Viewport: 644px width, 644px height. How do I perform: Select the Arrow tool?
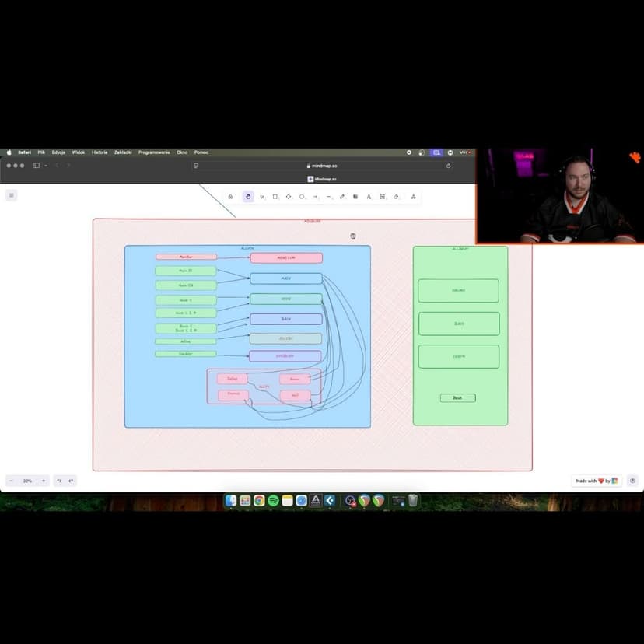[x=315, y=197]
